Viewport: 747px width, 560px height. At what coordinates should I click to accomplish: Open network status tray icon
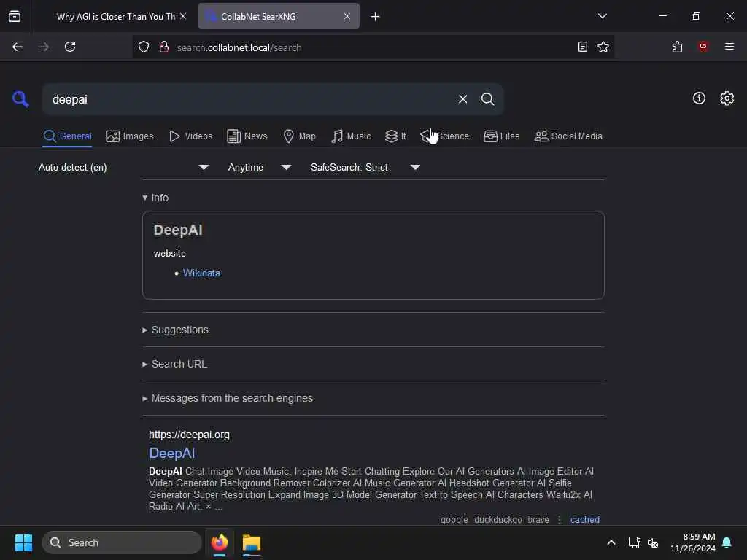[x=634, y=542]
